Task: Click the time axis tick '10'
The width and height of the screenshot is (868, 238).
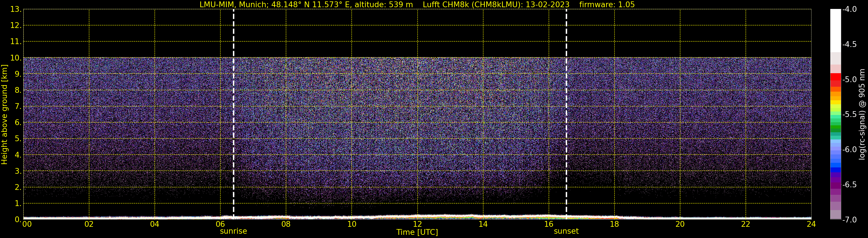Action: pyautogui.click(x=352, y=224)
